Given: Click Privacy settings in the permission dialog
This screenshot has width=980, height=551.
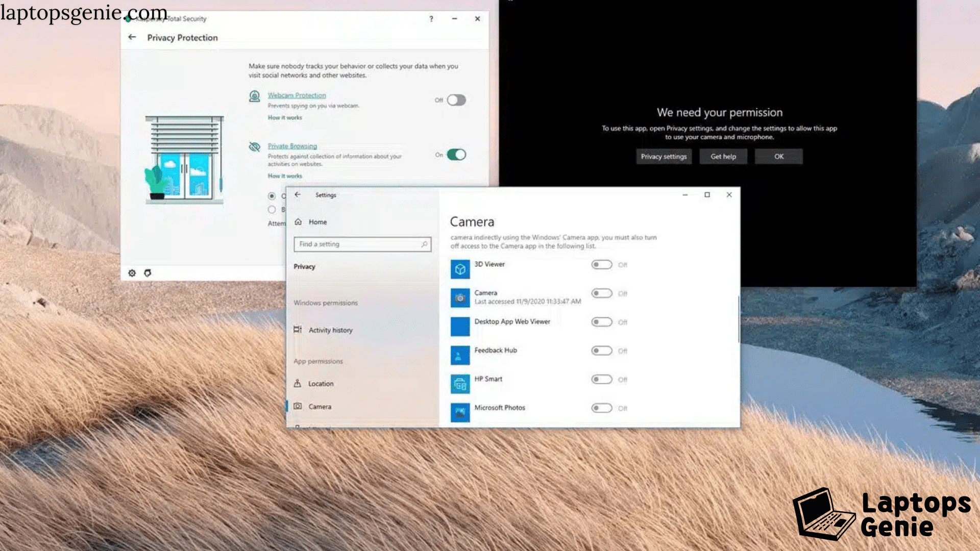Looking at the screenshot, I should 664,157.
